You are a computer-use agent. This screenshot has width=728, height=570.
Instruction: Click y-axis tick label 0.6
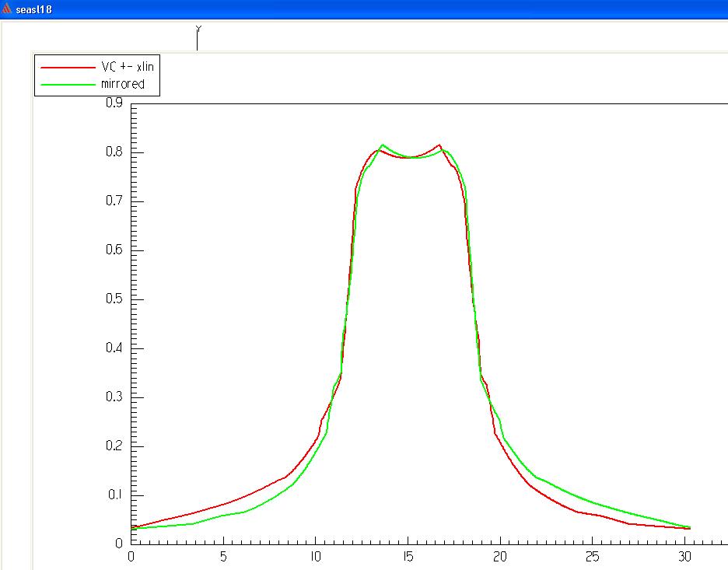114,250
